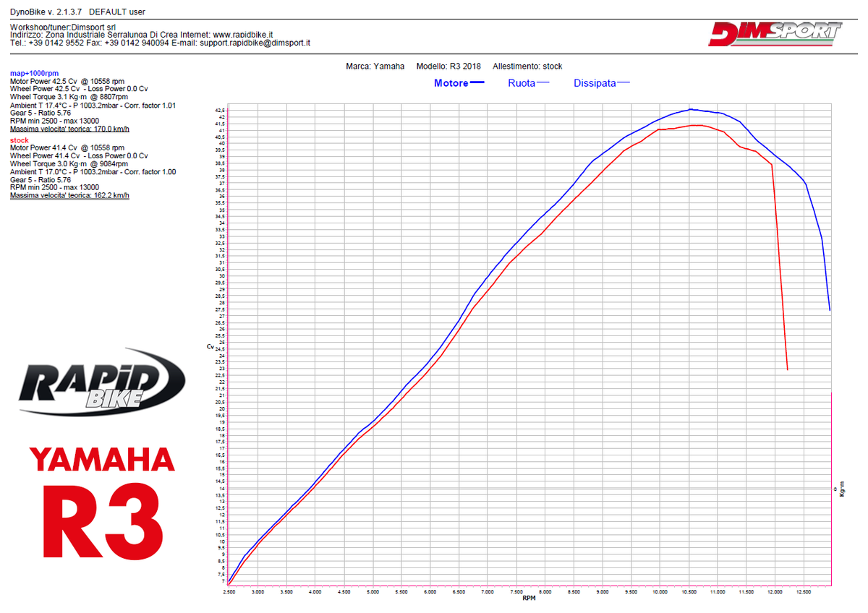868x613 pixels.
Task: Click the Allestimento: stock label
Action: pos(527,66)
